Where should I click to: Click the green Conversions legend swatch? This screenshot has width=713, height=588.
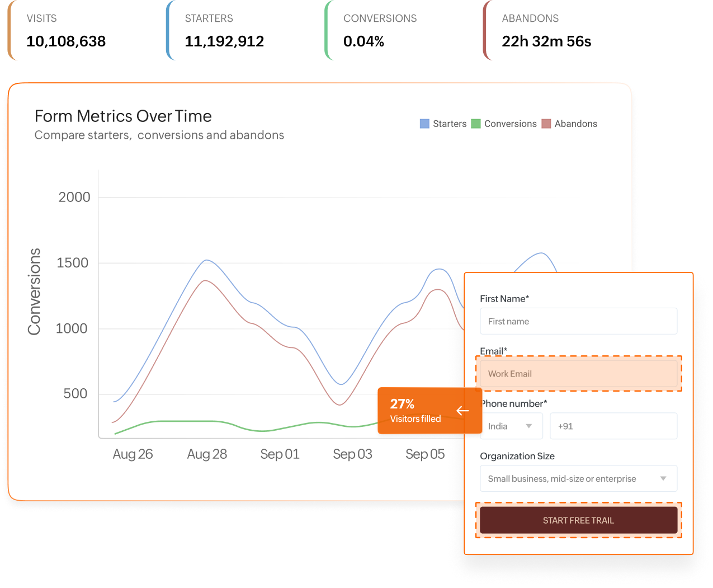coord(476,124)
